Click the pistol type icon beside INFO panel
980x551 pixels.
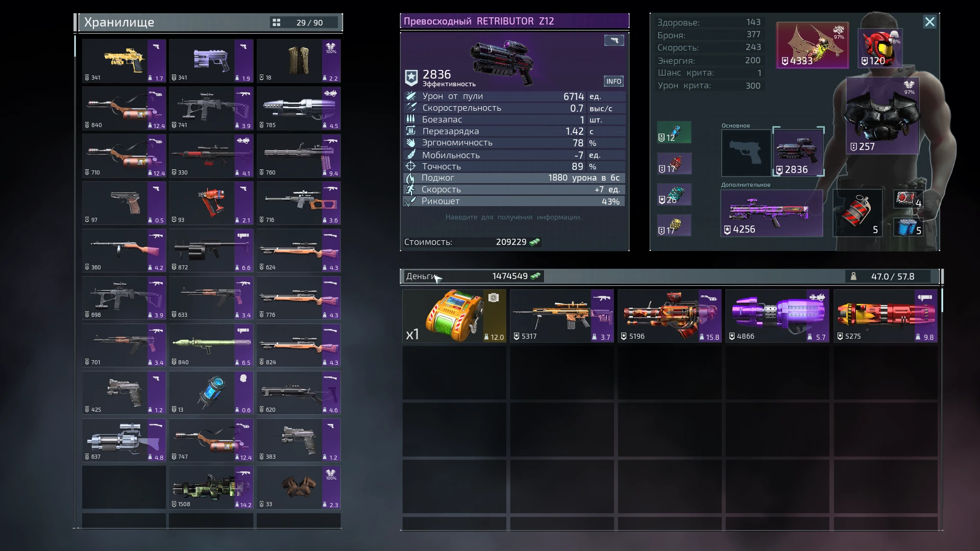coord(614,40)
